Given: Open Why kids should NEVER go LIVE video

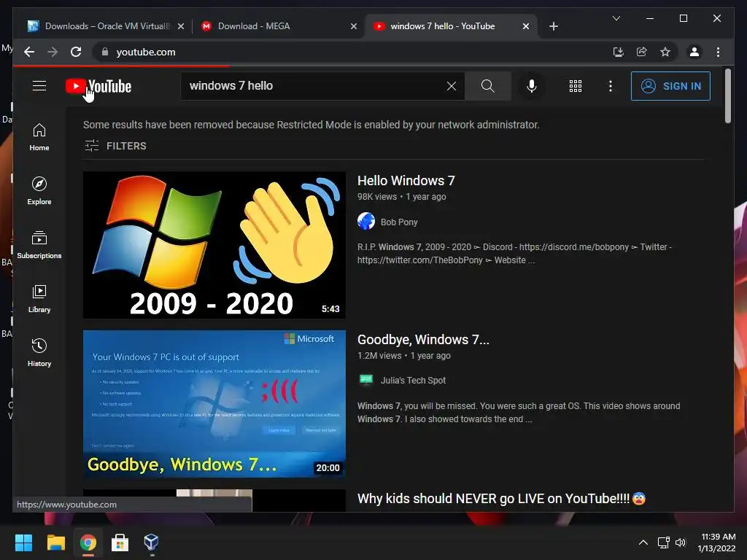Looking at the screenshot, I should pos(500,499).
